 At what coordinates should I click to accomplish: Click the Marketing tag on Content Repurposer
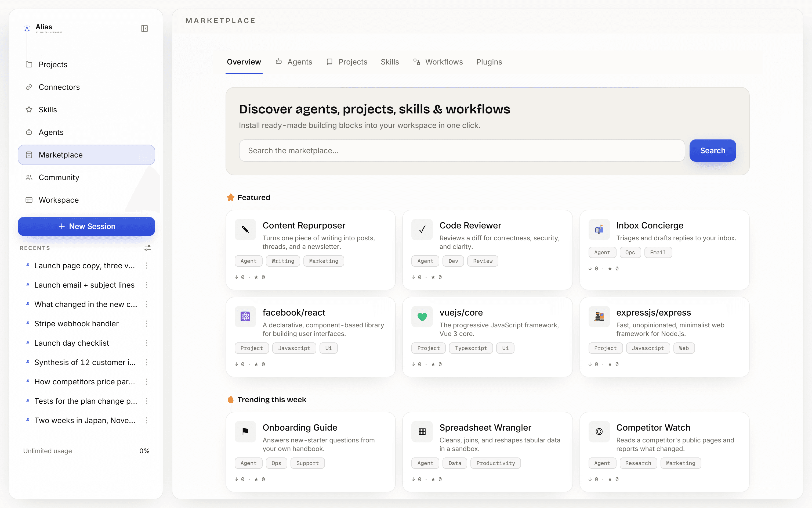coord(324,261)
